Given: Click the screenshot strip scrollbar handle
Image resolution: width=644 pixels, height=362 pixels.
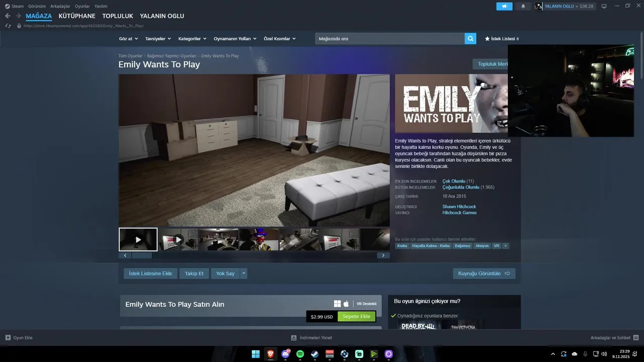Looking at the screenshot, I should [x=141, y=255].
